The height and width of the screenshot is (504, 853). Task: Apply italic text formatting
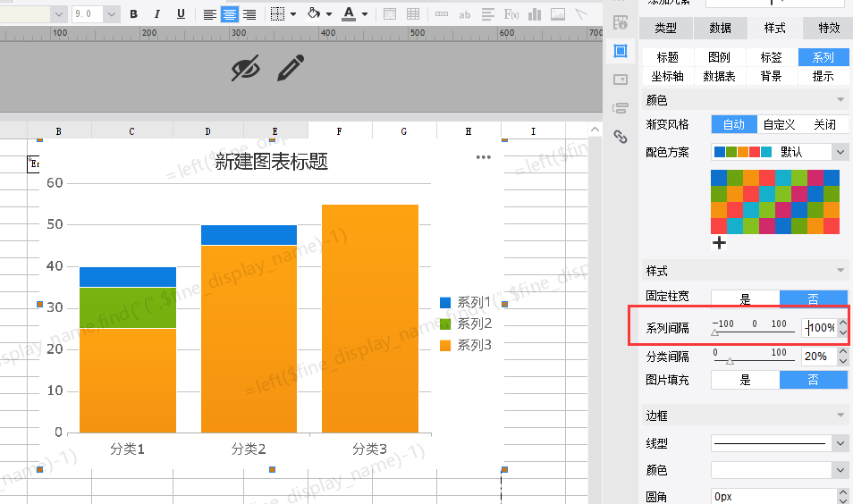157,14
